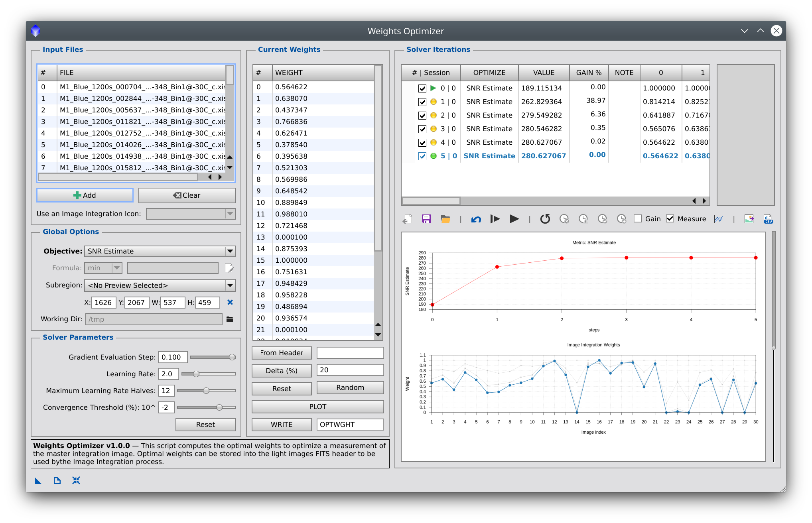This screenshot has width=812, height=523.
Task: Click the title bar up chevron
Action: (761, 31)
